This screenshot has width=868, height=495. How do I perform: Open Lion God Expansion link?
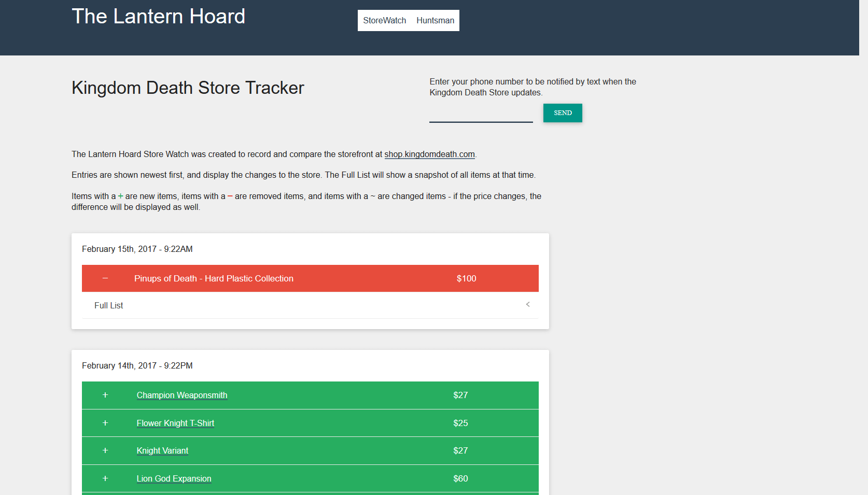(174, 478)
